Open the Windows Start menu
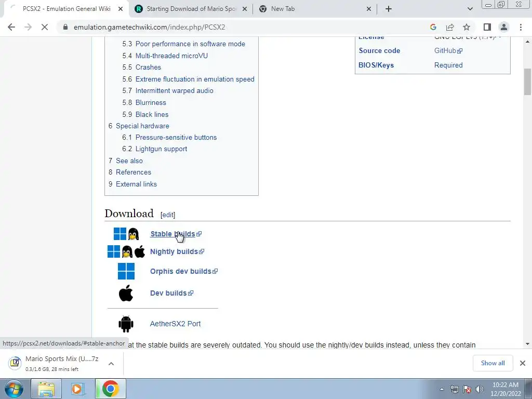The height and width of the screenshot is (399, 532). pos(13,389)
